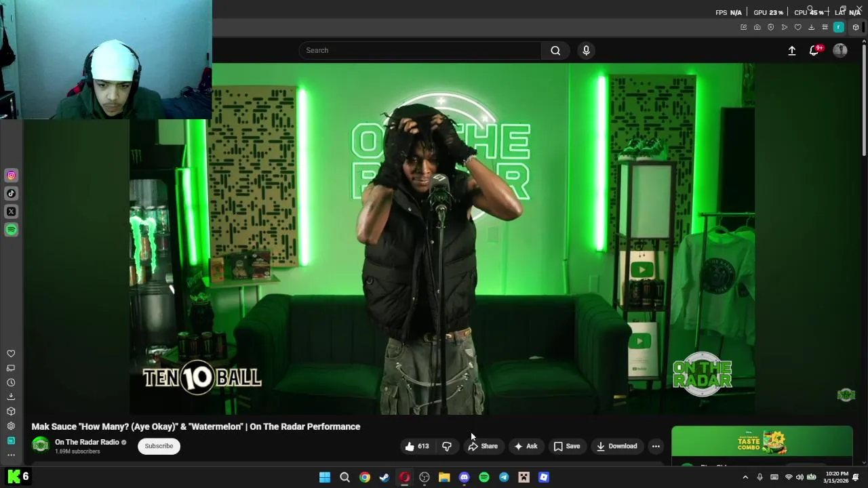Dislike the video

coord(447,446)
